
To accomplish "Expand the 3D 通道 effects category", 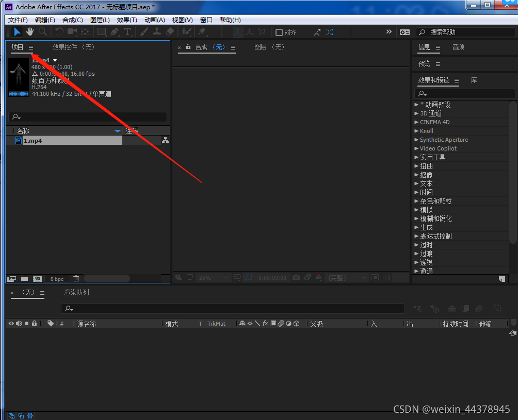I will pos(416,113).
